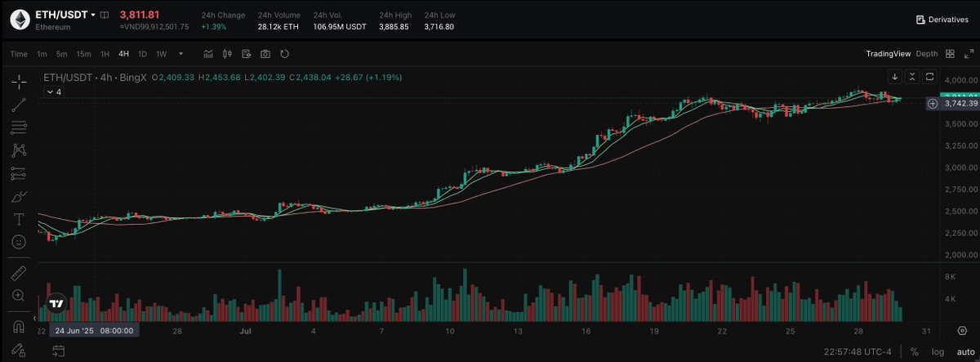The height and width of the screenshot is (362, 980).
Task: Select the brush drawing tool
Action: pyautogui.click(x=19, y=197)
